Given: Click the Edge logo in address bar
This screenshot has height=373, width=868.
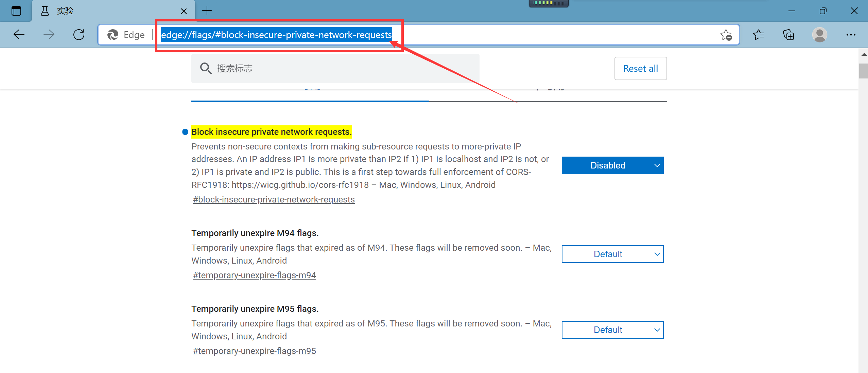Looking at the screenshot, I should [x=112, y=35].
